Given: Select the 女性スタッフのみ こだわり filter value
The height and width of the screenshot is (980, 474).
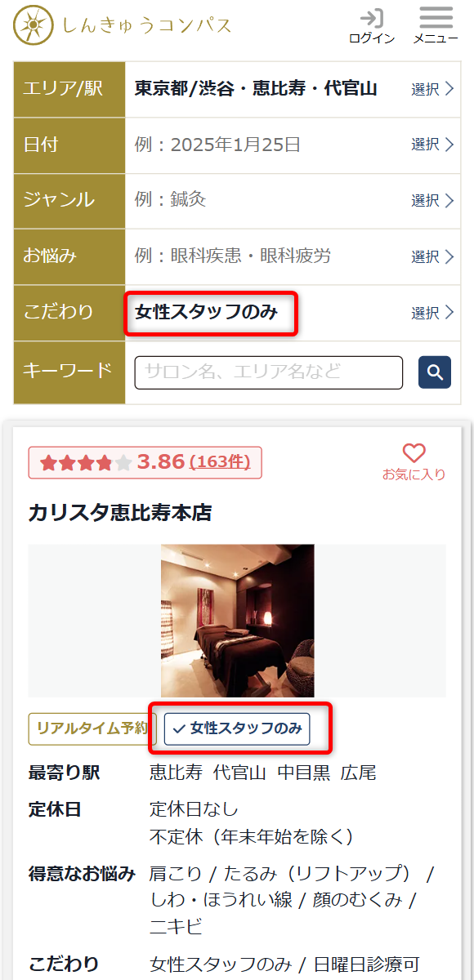Looking at the screenshot, I should tap(207, 312).
